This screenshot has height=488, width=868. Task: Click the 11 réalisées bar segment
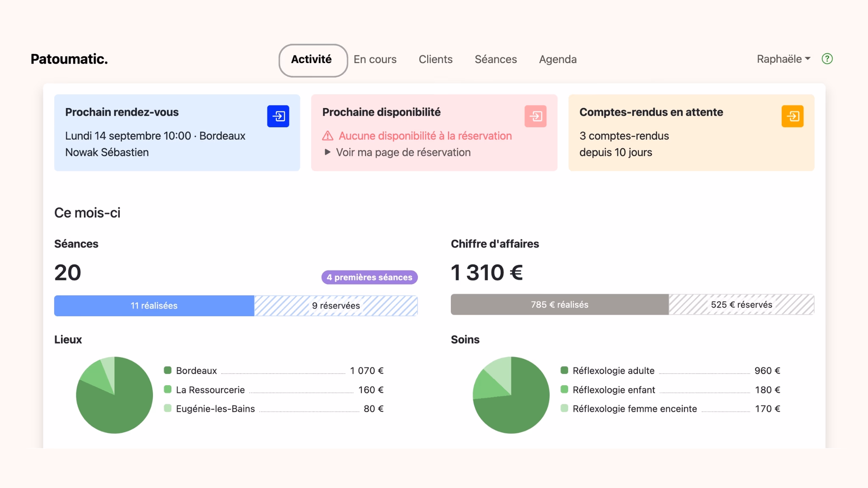pos(154,305)
